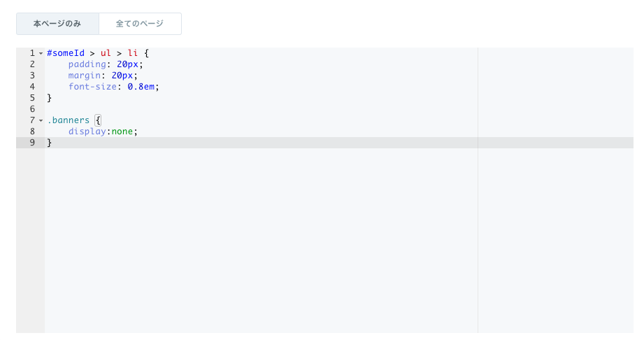Click line number 8 in the gutter
The height and width of the screenshot is (340, 644).
pyautogui.click(x=32, y=132)
